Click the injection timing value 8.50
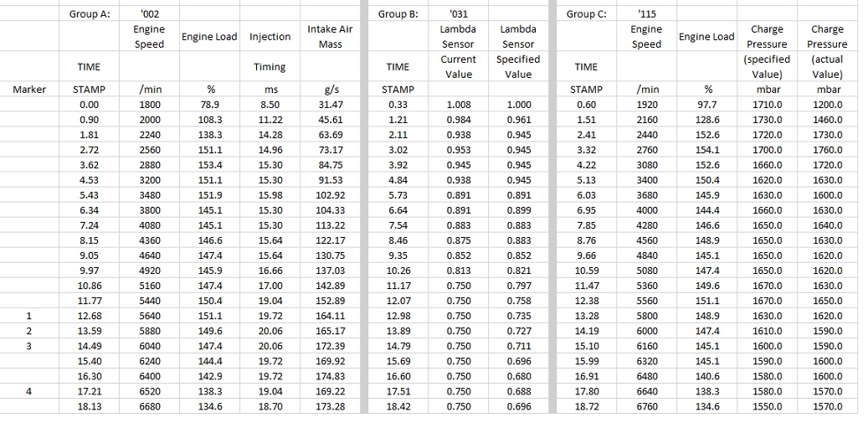 [x=270, y=104]
